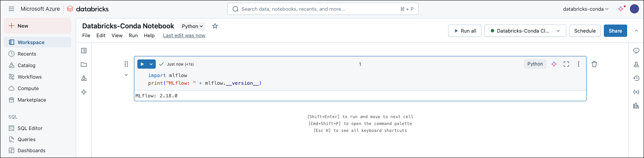This screenshot has height=158, width=644.
Task: Open the user profile avatar
Action: pyautogui.click(x=634, y=9)
